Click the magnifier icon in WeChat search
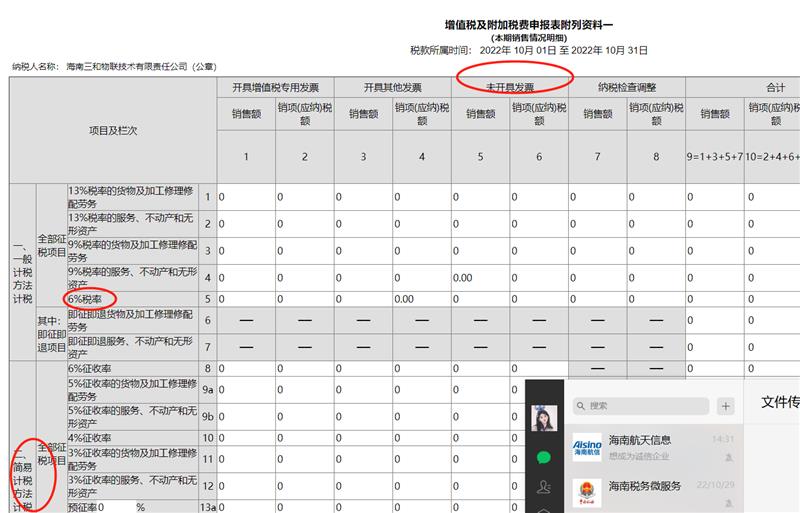This screenshot has height=513, width=800. click(581, 406)
